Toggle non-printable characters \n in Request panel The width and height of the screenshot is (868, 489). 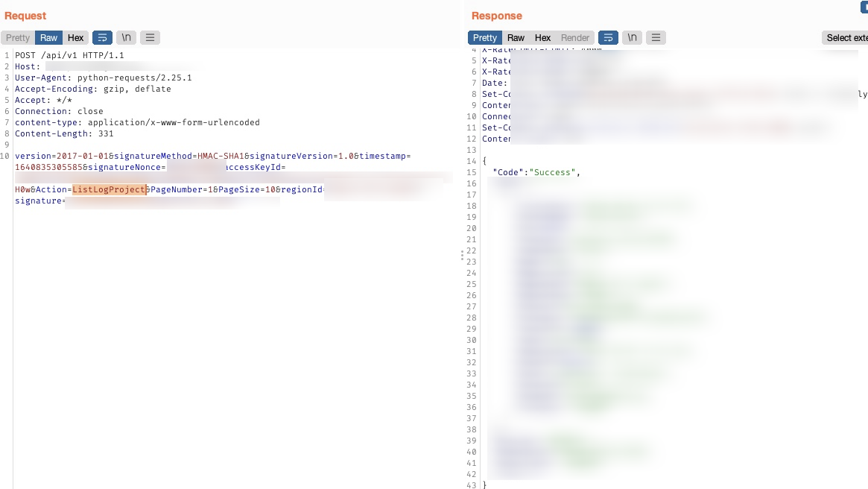tap(126, 38)
